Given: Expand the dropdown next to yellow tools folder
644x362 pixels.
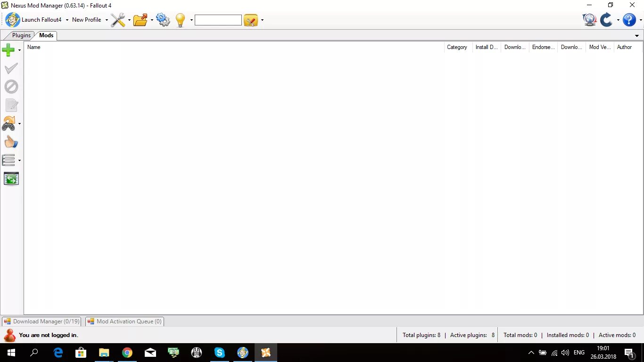Looking at the screenshot, I should click(262, 20).
